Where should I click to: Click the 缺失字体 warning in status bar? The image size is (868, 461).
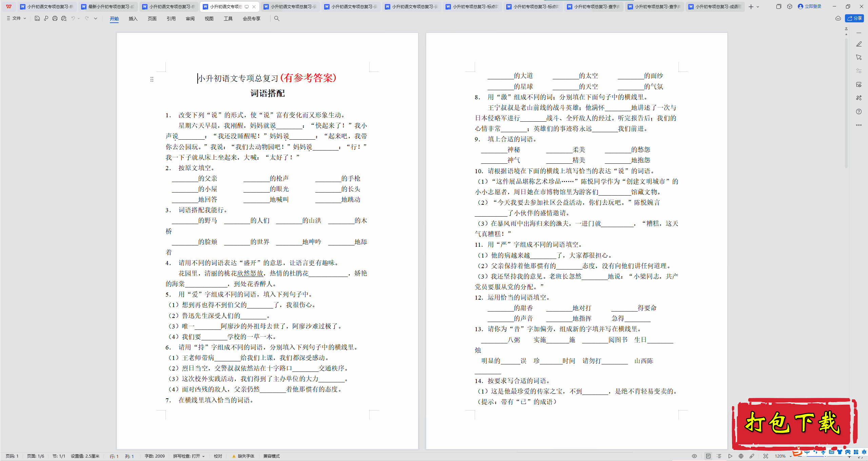click(x=243, y=456)
